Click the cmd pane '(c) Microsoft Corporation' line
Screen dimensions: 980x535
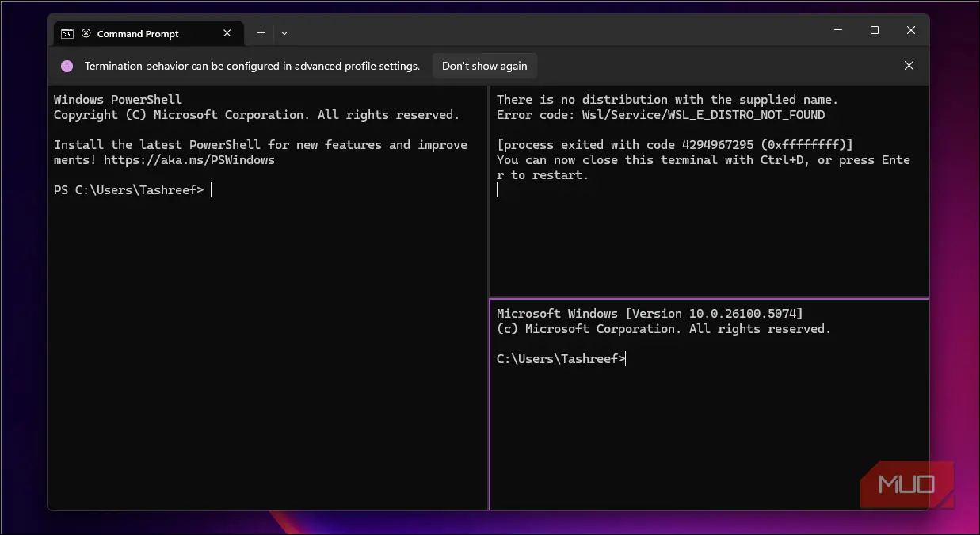coord(664,329)
